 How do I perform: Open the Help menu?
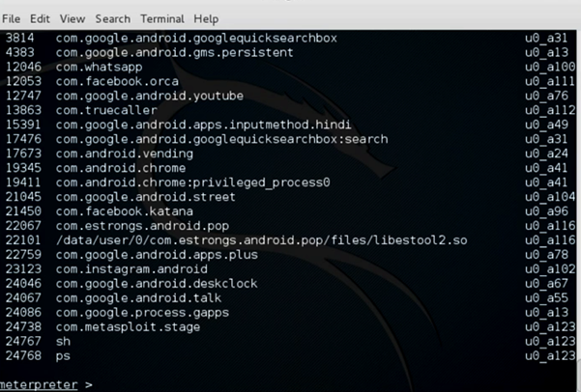(206, 18)
